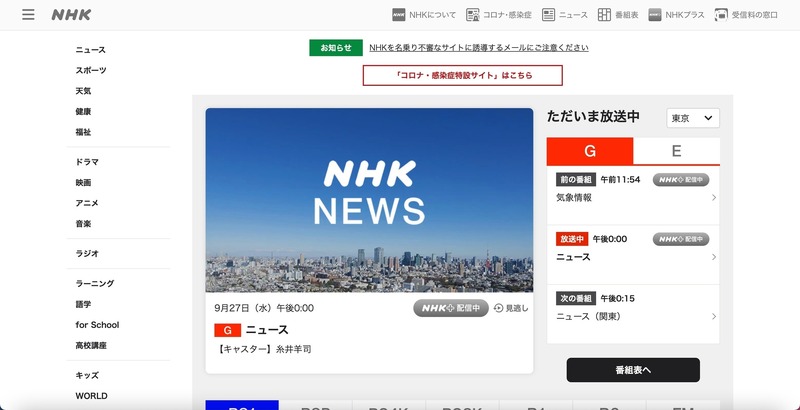Click the NHKプラス header icon
This screenshot has width=800, height=410.
pyautogui.click(x=655, y=15)
